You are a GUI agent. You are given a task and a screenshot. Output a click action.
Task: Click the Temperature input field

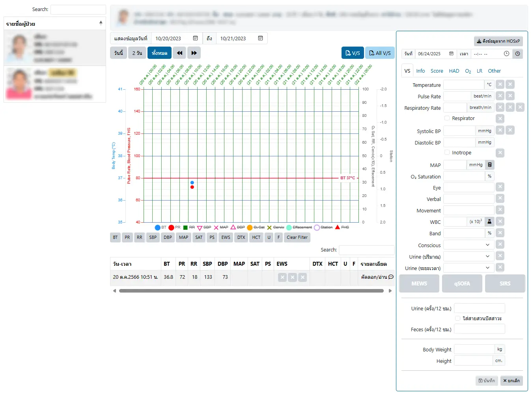464,85
